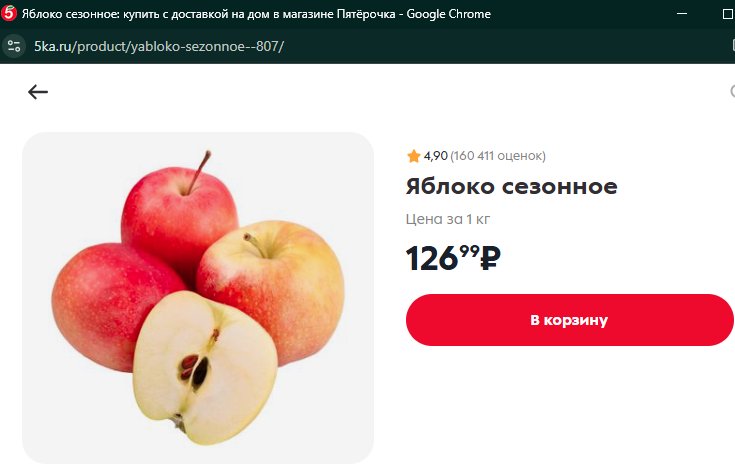Click the Яблоко сезонное product heading
Screen dimensions: 735x467
click(511, 186)
